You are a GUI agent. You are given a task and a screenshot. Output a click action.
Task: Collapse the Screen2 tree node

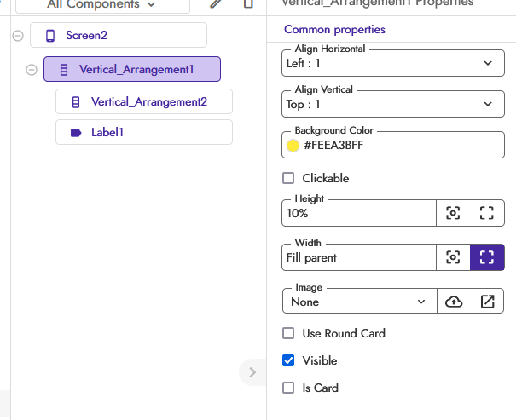click(18, 36)
